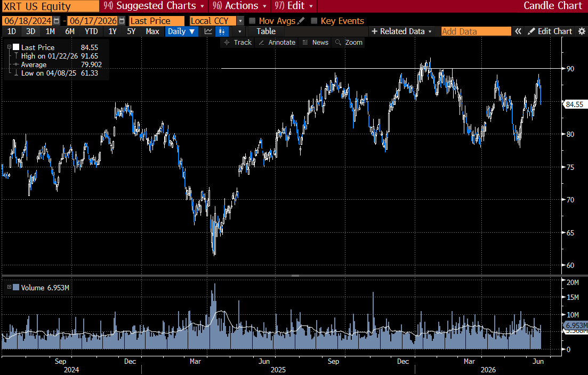Click the end date field 06/17/2026
Image resolution: width=588 pixels, height=375 pixels.
pos(93,21)
